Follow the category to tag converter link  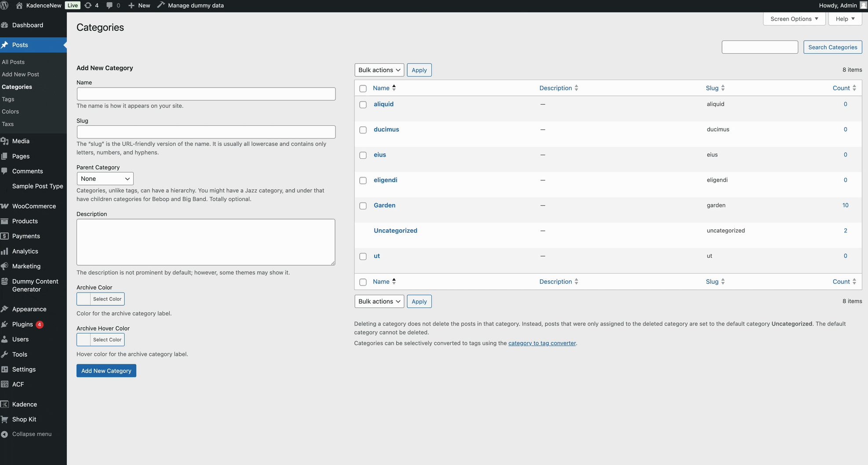click(x=542, y=343)
